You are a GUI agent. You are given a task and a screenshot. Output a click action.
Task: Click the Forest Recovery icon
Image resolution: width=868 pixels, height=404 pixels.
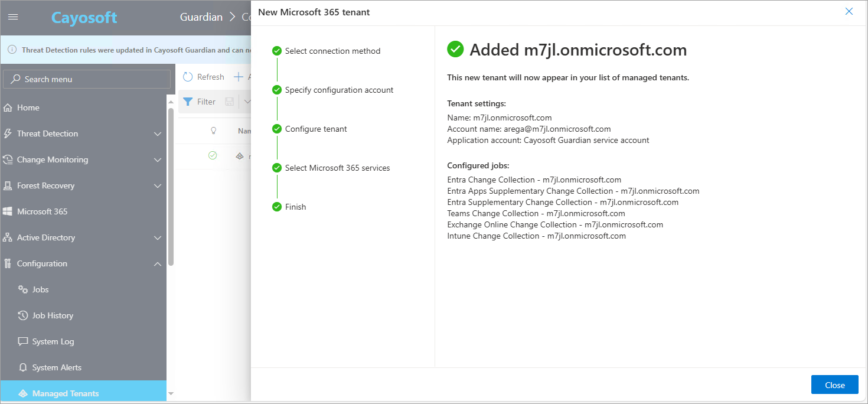pyautogui.click(x=8, y=185)
